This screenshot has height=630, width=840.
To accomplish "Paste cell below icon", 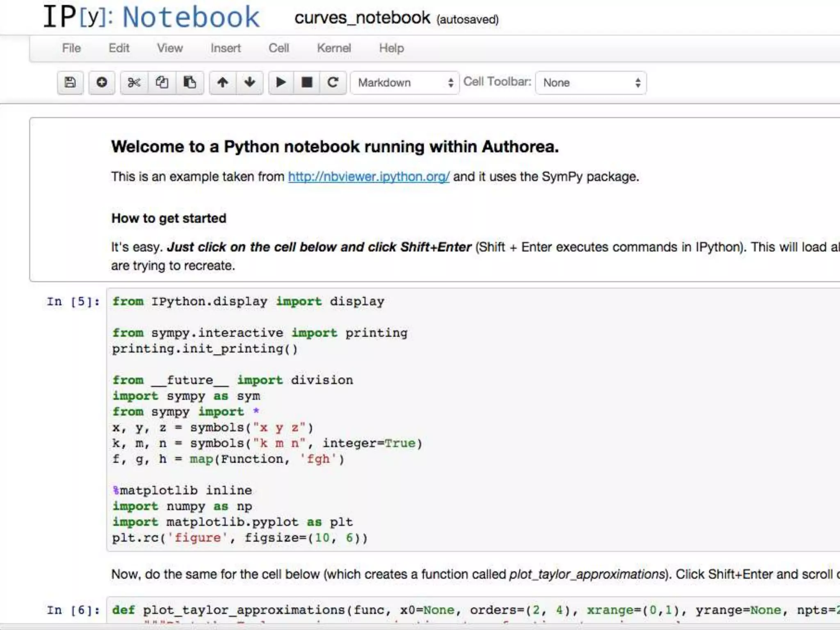I will point(189,82).
